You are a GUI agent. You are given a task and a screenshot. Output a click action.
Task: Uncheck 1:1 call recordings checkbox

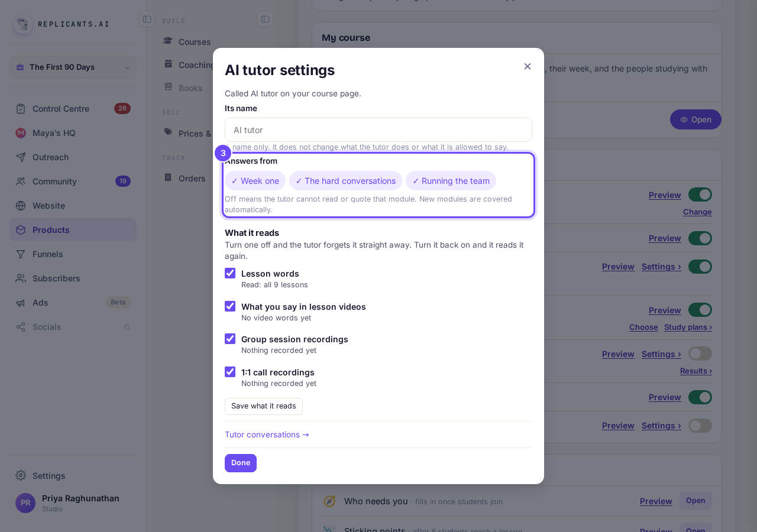pyautogui.click(x=230, y=372)
